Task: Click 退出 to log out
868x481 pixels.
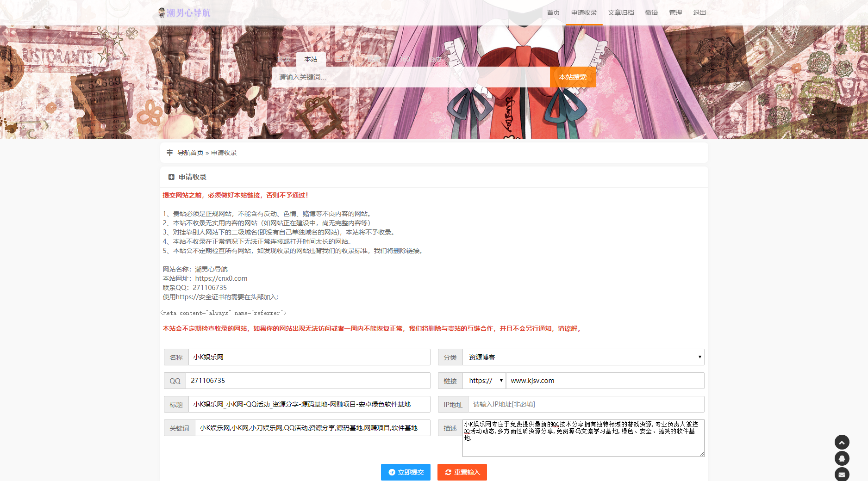Action: 699,12
